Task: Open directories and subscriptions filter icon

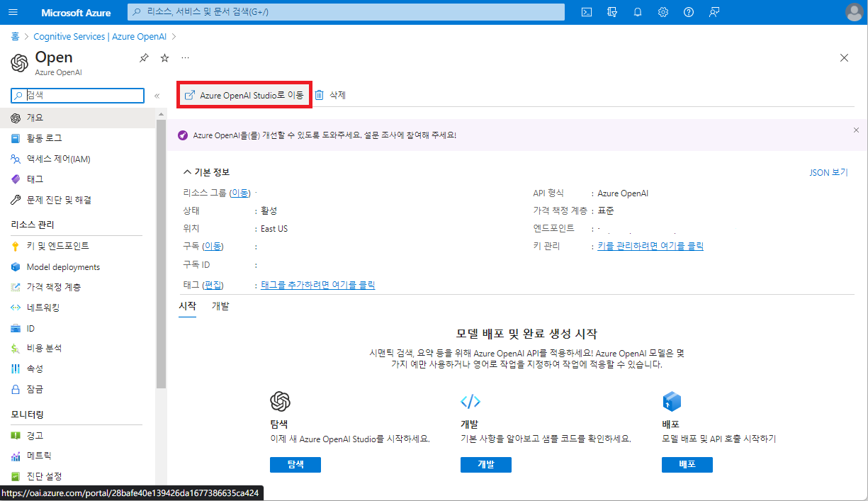Action: tap(612, 12)
